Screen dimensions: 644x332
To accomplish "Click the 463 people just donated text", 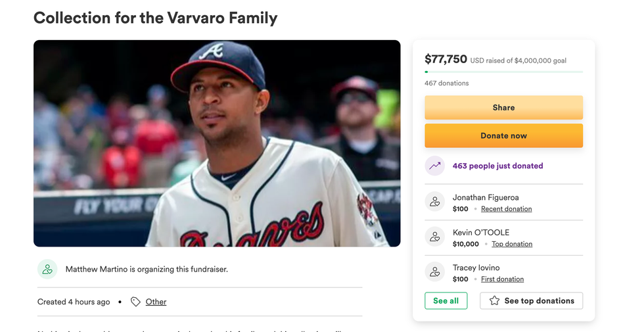I will coord(497,166).
